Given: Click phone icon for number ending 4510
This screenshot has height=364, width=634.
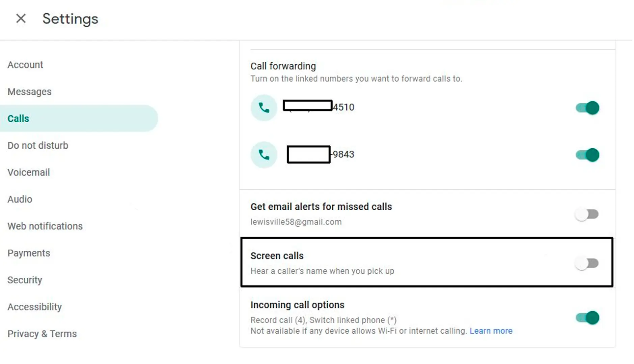Looking at the screenshot, I should pos(264,108).
